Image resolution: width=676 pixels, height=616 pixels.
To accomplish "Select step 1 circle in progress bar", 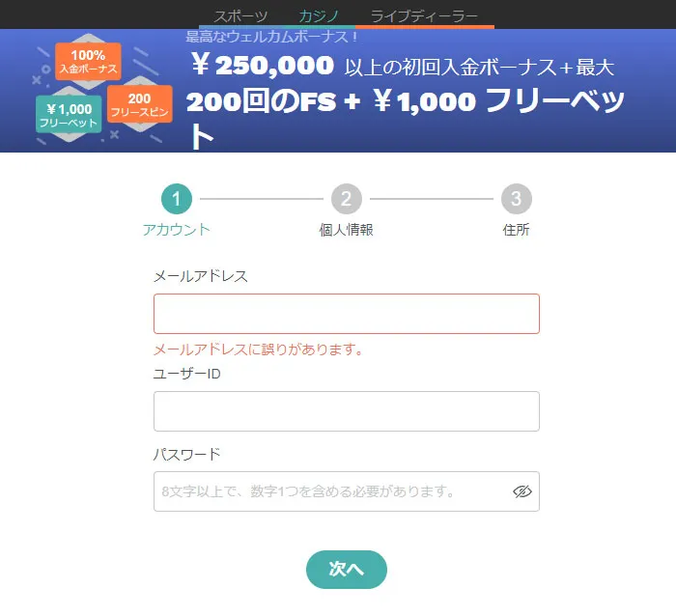I will (177, 200).
